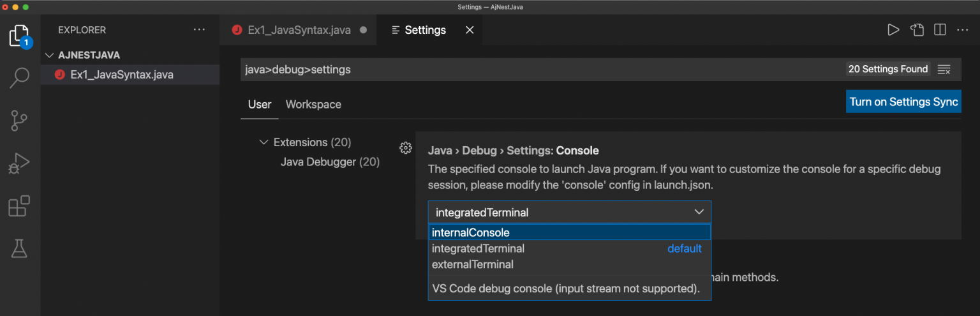The width and height of the screenshot is (980, 316).
Task: Click the Open Settings (JSON) icon
Action: coord(917,30)
